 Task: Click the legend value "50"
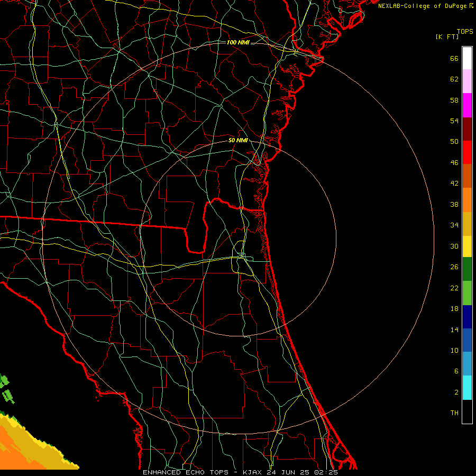(x=454, y=142)
